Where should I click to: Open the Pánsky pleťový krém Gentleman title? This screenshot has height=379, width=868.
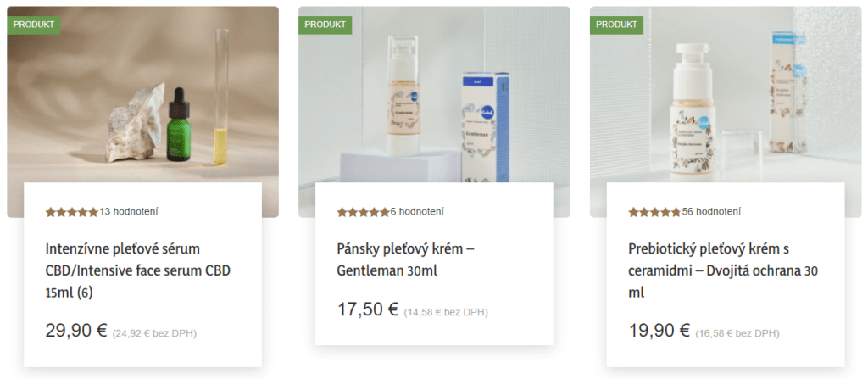click(x=405, y=259)
